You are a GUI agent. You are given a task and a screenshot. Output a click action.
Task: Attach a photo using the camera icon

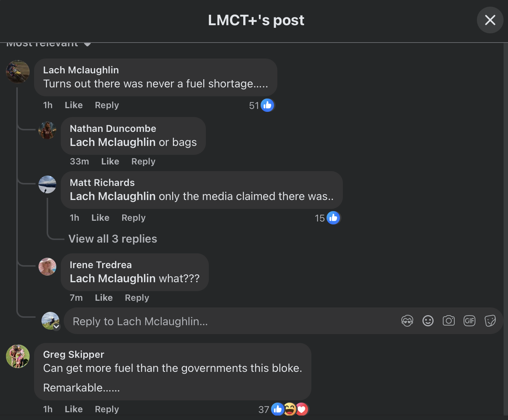pyautogui.click(x=448, y=321)
